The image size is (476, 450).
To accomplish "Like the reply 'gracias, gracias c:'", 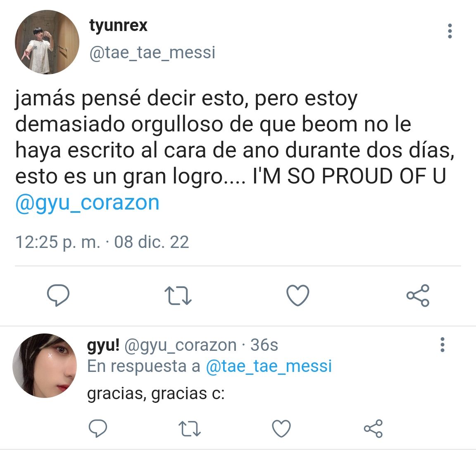I will pos(281,428).
